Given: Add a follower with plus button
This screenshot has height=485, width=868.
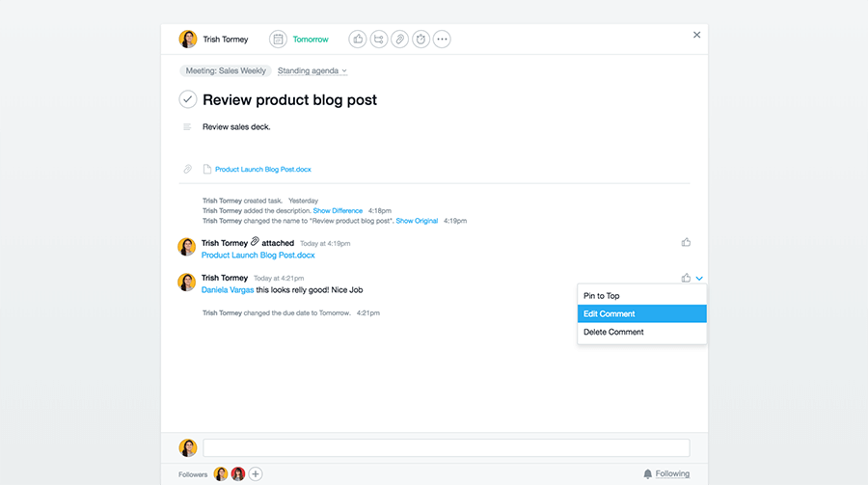Looking at the screenshot, I should pos(256,474).
